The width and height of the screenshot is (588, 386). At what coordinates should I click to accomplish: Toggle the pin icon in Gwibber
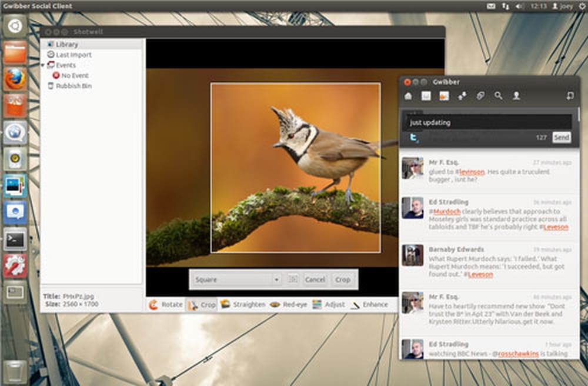(x=569, y=95)
